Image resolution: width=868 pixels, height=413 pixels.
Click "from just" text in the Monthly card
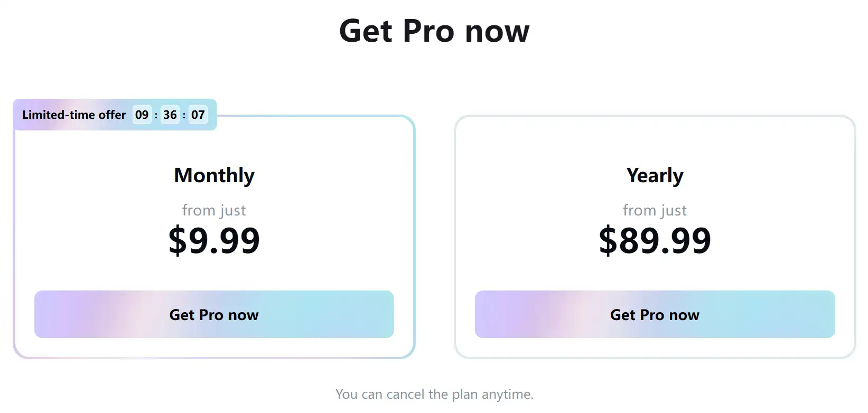[x=214, y=210]
